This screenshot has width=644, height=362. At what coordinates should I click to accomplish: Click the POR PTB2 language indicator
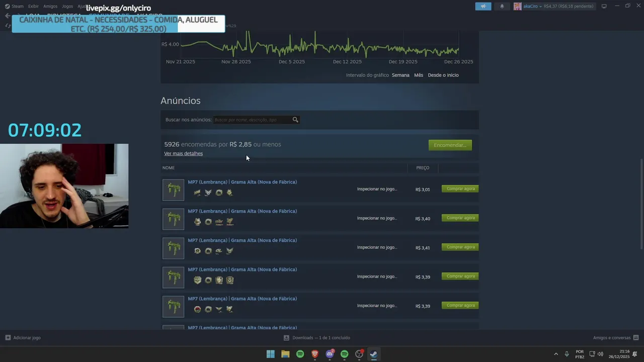coord(580,354)
